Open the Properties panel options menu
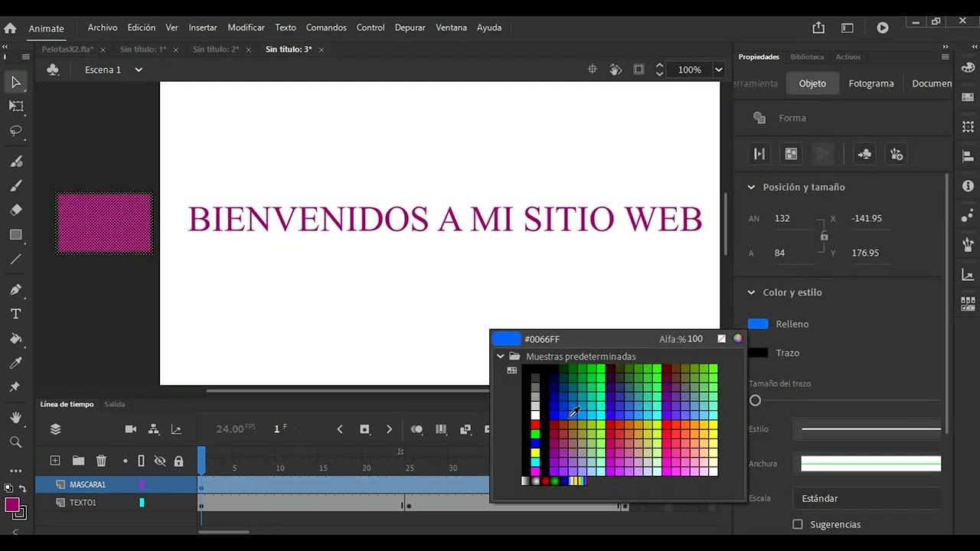The image size is (980, 551). click(945, 57)
